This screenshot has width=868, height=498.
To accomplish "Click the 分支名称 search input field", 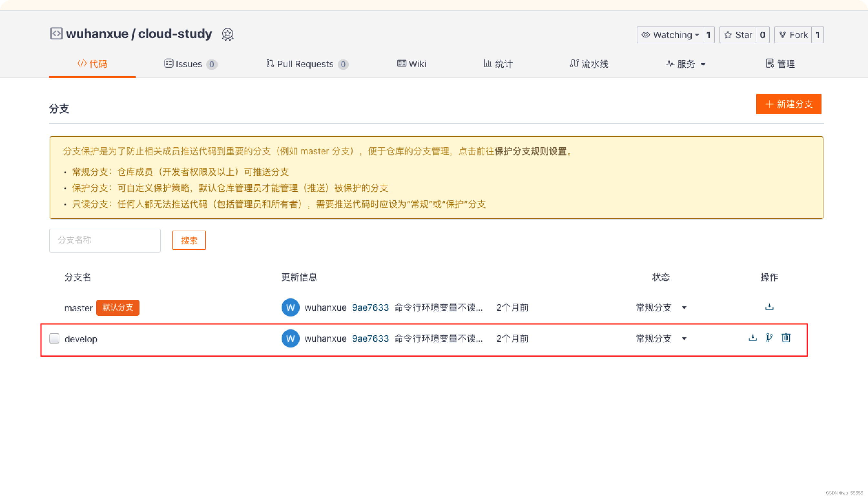I will 105,241.
